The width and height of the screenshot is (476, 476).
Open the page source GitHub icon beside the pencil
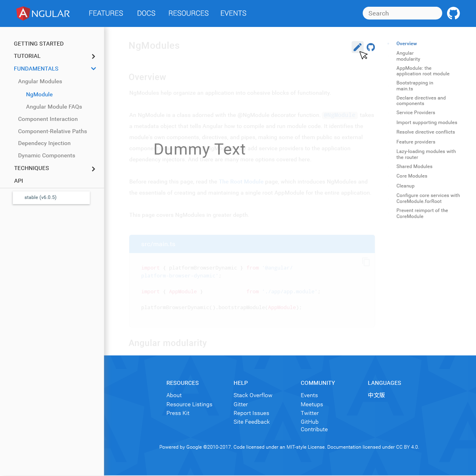[370, 47]
